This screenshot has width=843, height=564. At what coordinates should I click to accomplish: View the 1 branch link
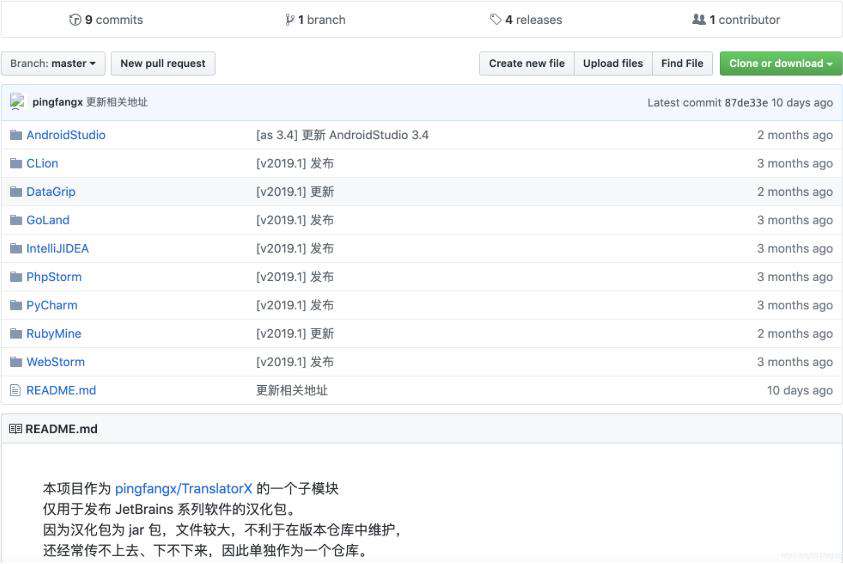point(315,20)
